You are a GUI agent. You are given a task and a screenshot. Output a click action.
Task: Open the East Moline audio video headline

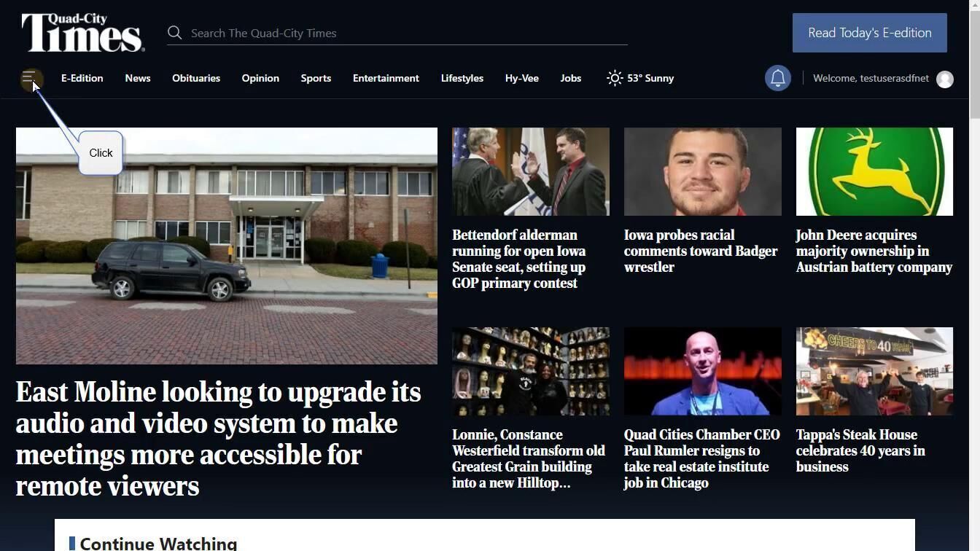(219, 439)
